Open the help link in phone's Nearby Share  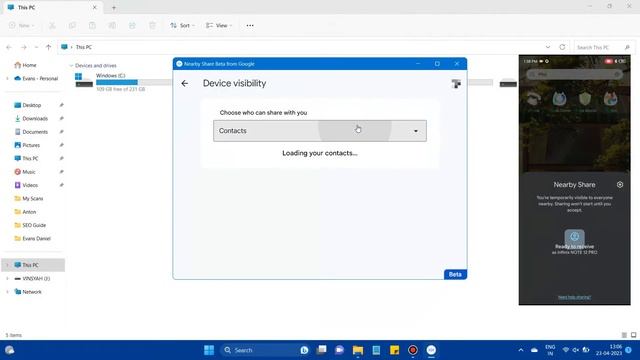pos(574,297)
